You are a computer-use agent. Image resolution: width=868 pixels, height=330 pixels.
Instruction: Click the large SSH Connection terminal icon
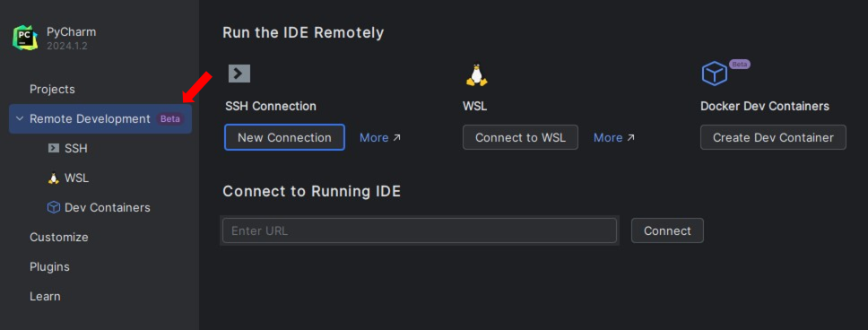239,74
